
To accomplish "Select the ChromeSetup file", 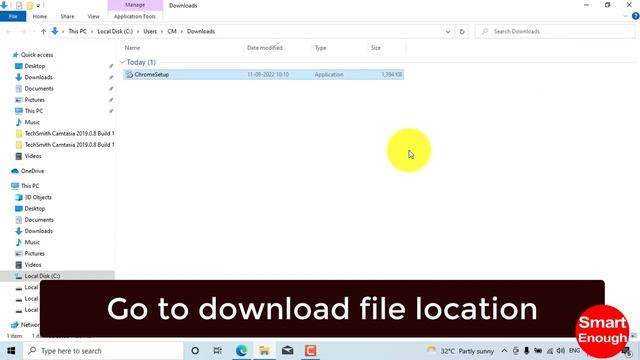I will [263, 74].
